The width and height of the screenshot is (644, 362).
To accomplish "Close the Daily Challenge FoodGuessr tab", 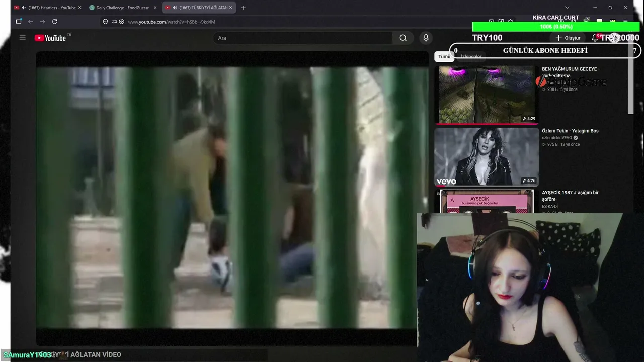I will 155,8.
